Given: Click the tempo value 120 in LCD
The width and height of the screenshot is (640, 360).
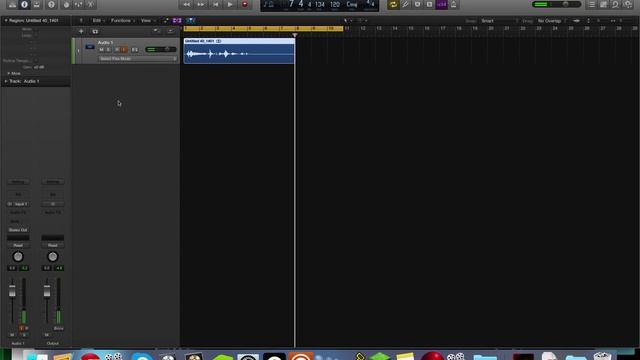Looking at the screenshot, I should point(335,4).
